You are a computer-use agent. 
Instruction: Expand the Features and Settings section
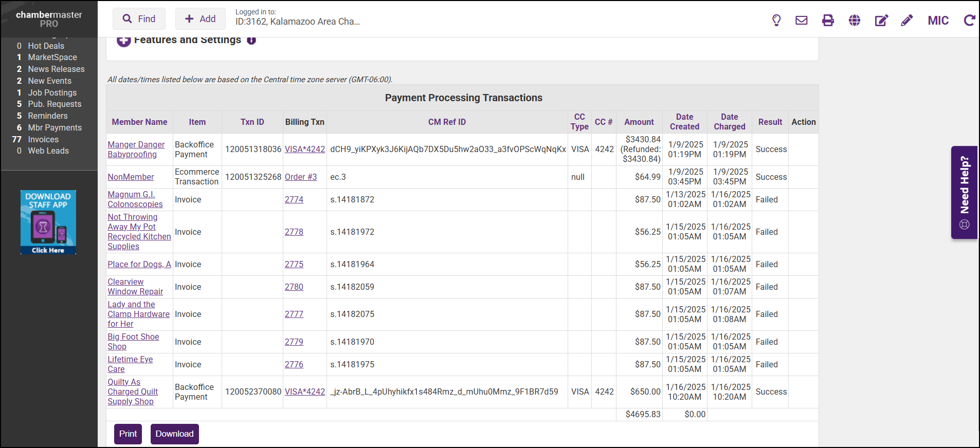coord(123,41)
